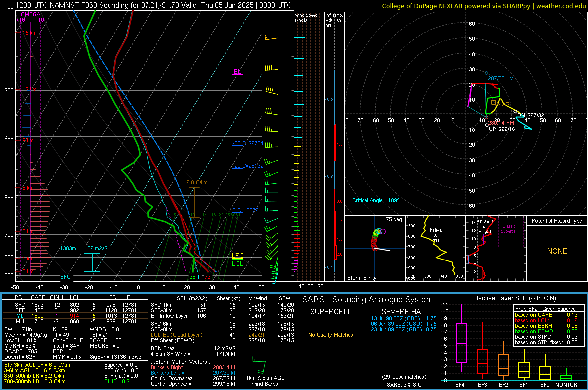Click the '-30 C=29754' height label

click(248, 143)
